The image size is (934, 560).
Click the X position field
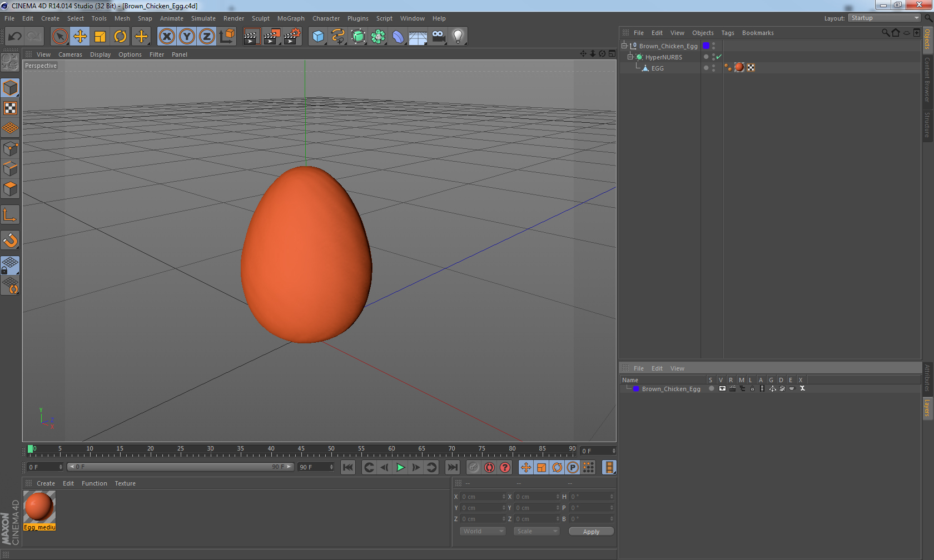[483, 497]
